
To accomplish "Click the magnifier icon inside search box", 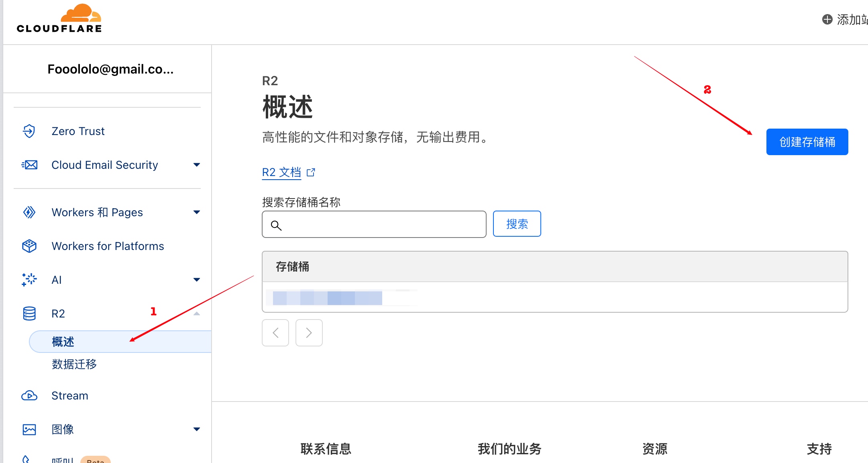I will coord(276,225).
